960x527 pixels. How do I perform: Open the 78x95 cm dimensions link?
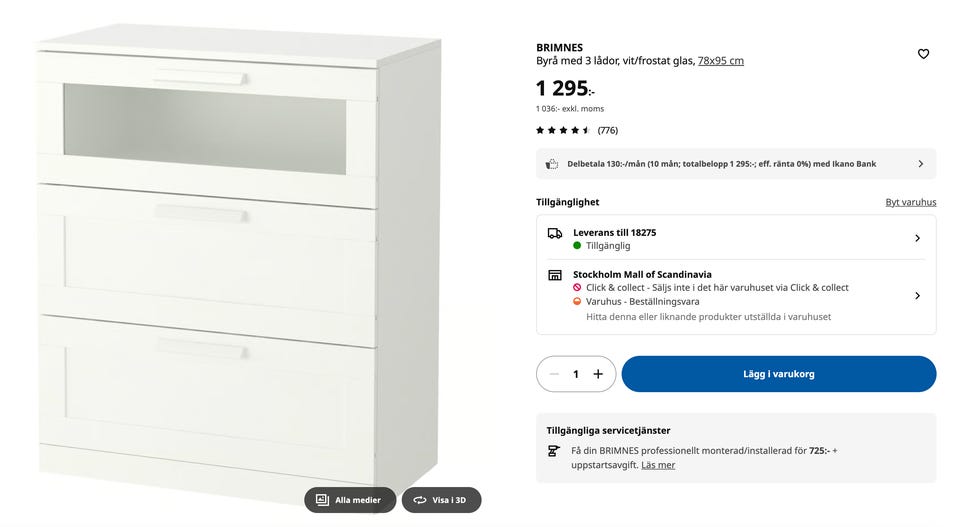(720, 61)
